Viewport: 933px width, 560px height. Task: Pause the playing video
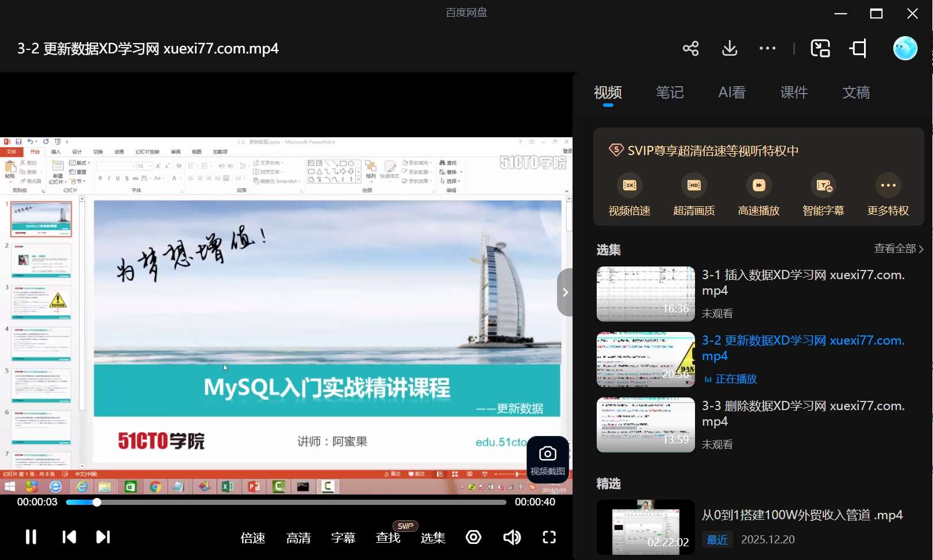[30, 537]
